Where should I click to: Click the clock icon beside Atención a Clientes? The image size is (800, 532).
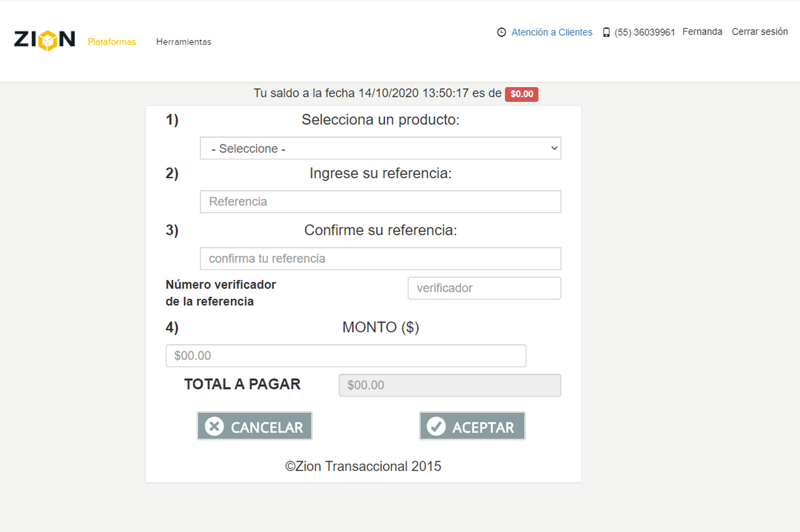click(x=501, y=32)
